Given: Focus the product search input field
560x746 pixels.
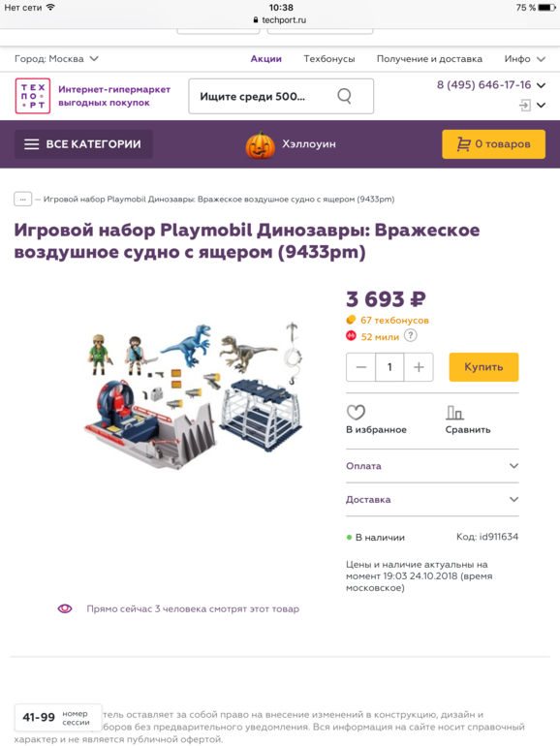Looking at the screenshot, I should click(281, 96).
